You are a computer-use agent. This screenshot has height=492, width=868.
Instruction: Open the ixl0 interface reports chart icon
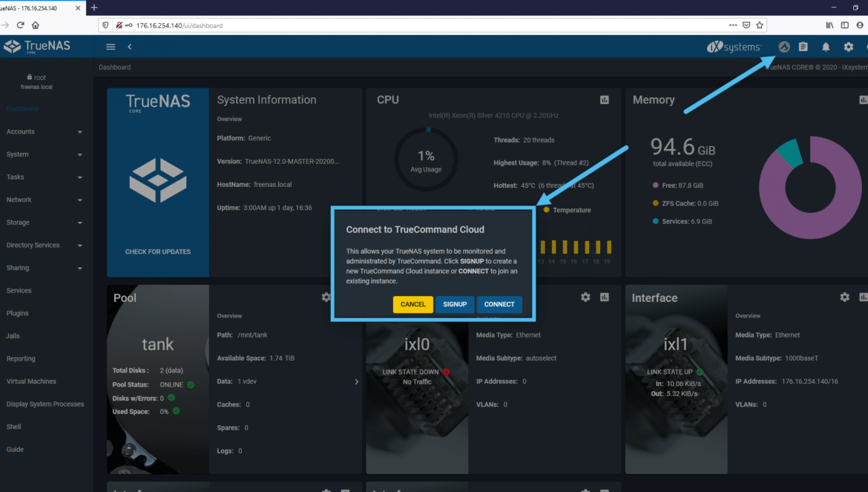click(605, 297)
